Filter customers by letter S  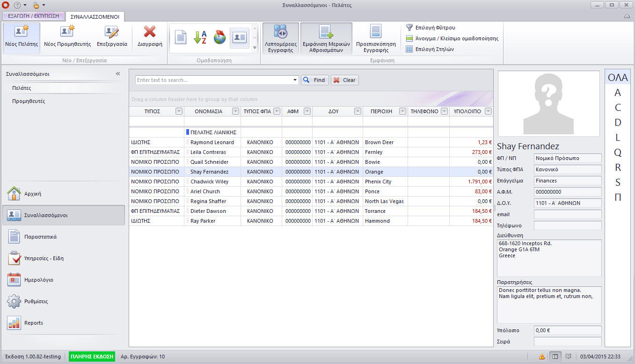point(618,182)
